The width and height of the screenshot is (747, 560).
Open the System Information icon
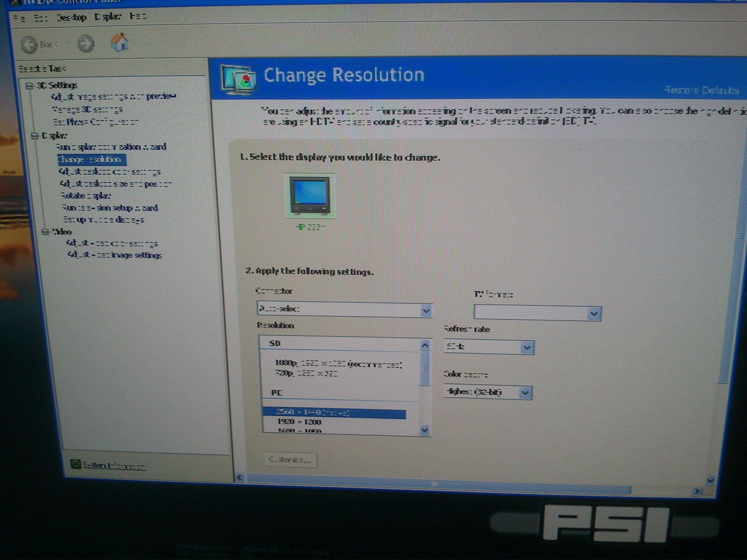point(76,464)
